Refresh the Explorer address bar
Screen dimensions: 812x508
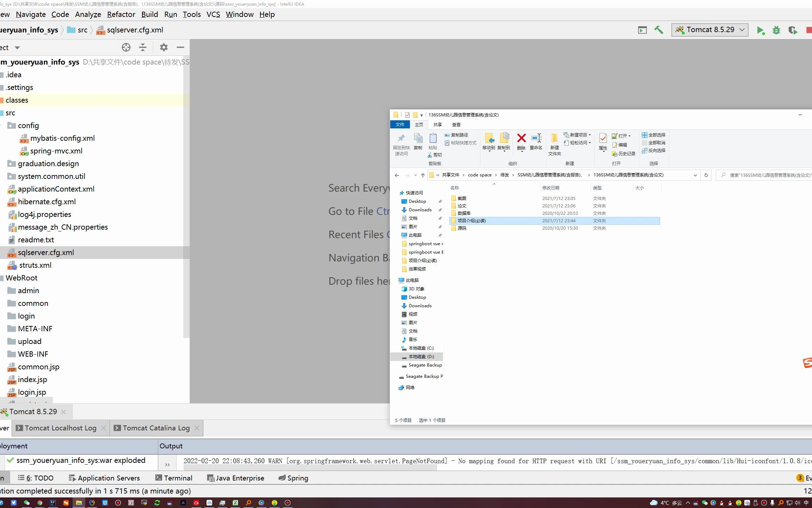[706, 175]
